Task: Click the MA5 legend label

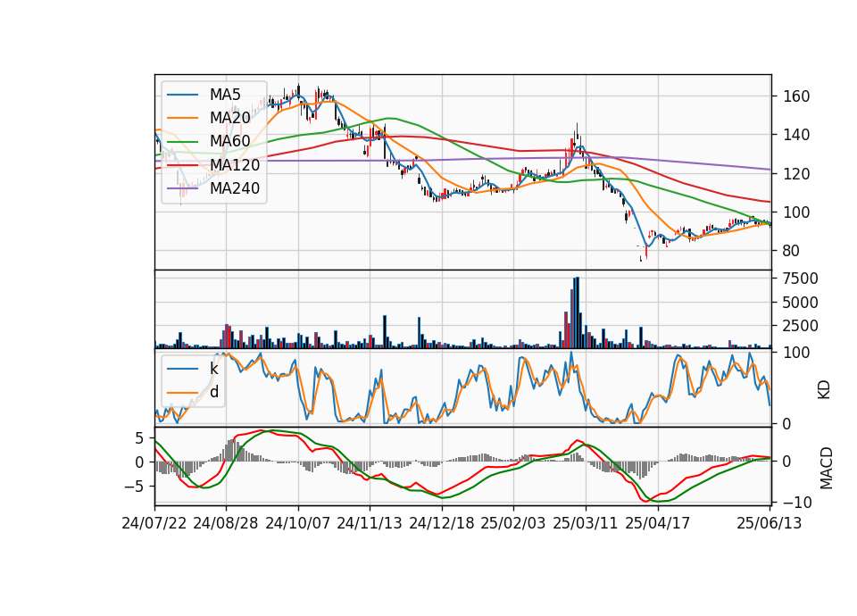Action: click(225, 95)
